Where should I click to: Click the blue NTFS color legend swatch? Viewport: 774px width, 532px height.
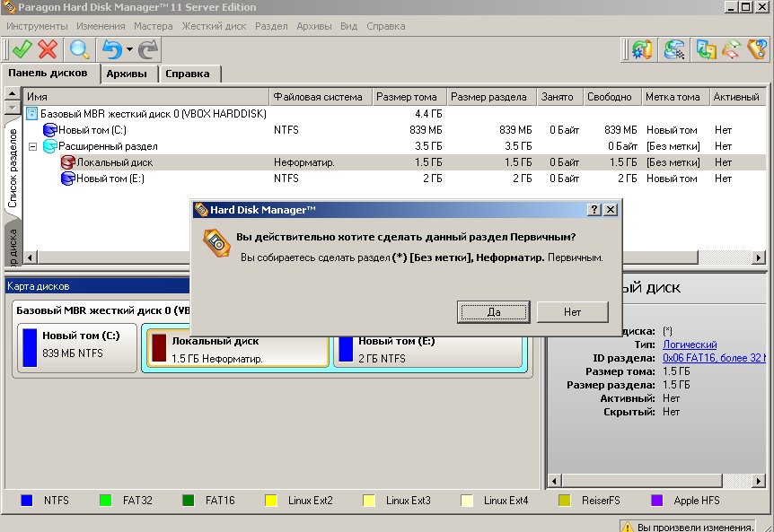pyautogui.click(x=28, y=500)
